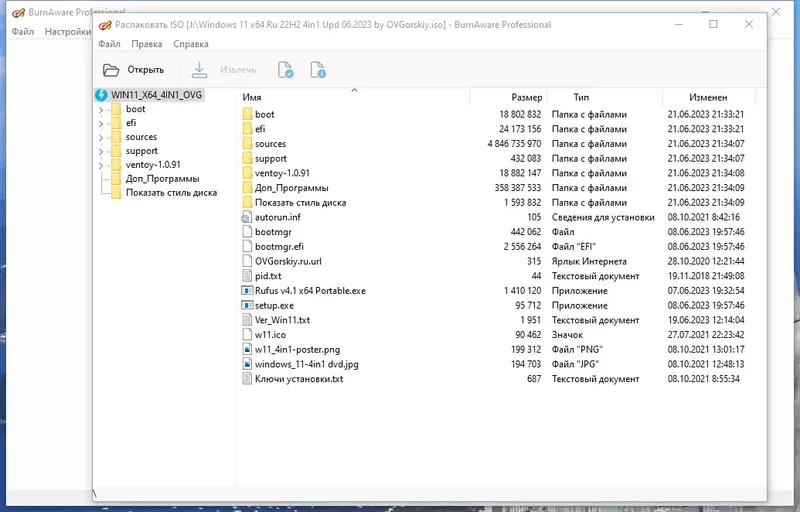
Task: Open Настройки menu in background BurnAware window
Action: (x=68, y=32)
